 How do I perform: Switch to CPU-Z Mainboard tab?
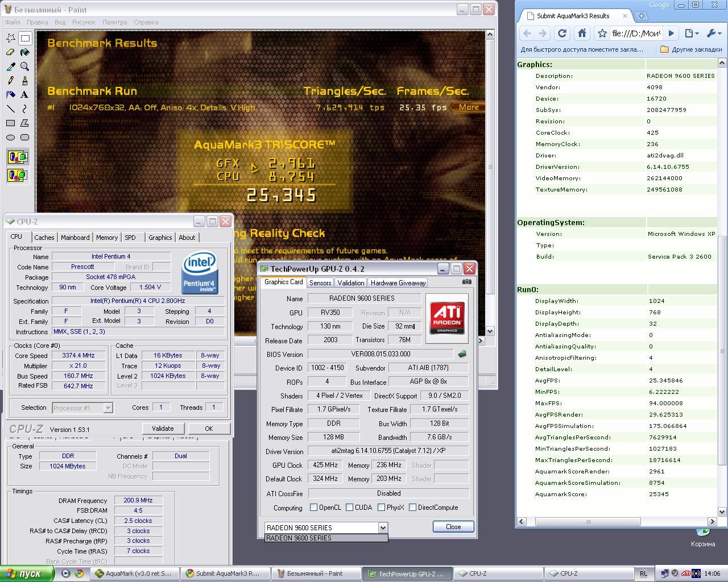click(x=75, y=238)
